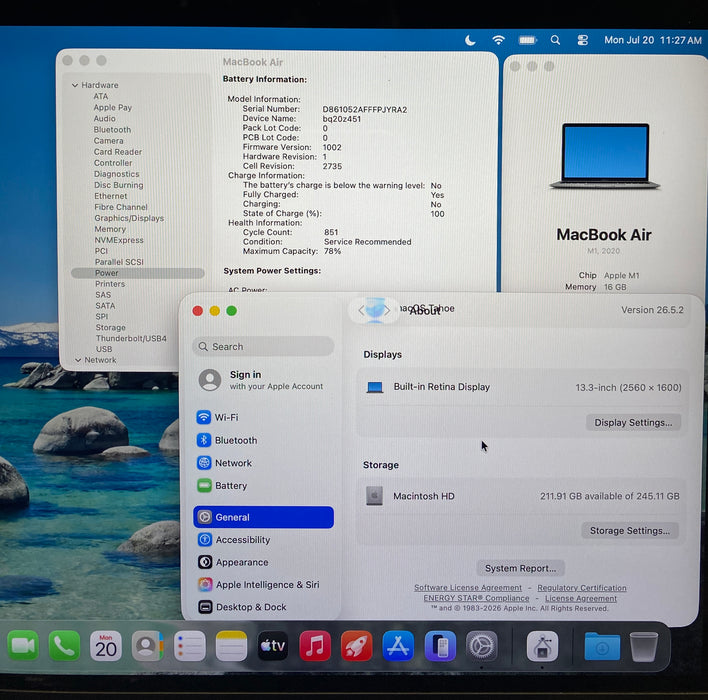This screenshot has width=708, height=700.
Task: Open Accessibility in the Settings sidebar
Action: point(264,540)
